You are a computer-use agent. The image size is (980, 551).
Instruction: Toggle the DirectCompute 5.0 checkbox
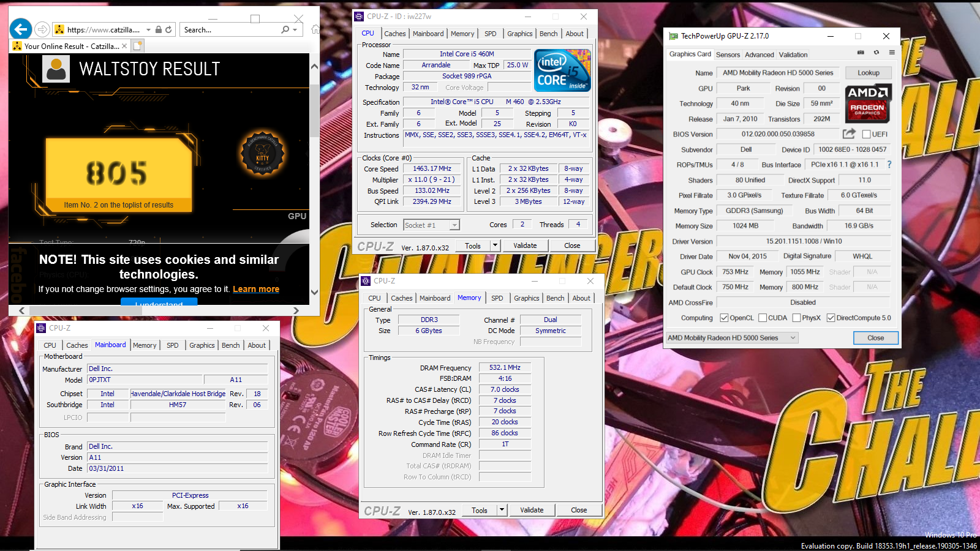[x=831, y=318]
